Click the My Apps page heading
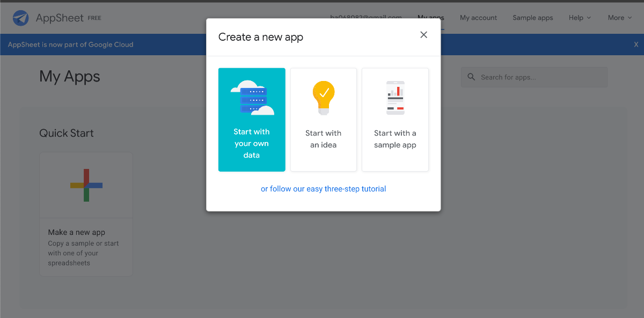Image resolution: width=644 pixels, height=318 pixels. point(70,77)
